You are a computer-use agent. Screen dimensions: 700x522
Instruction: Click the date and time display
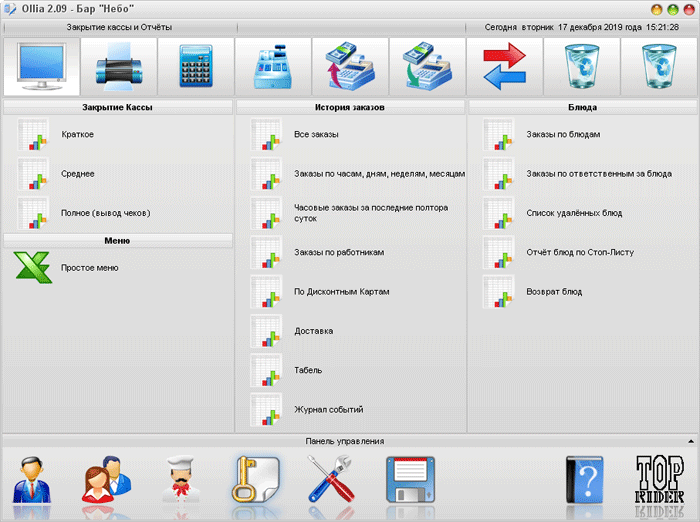pos(582,27)
